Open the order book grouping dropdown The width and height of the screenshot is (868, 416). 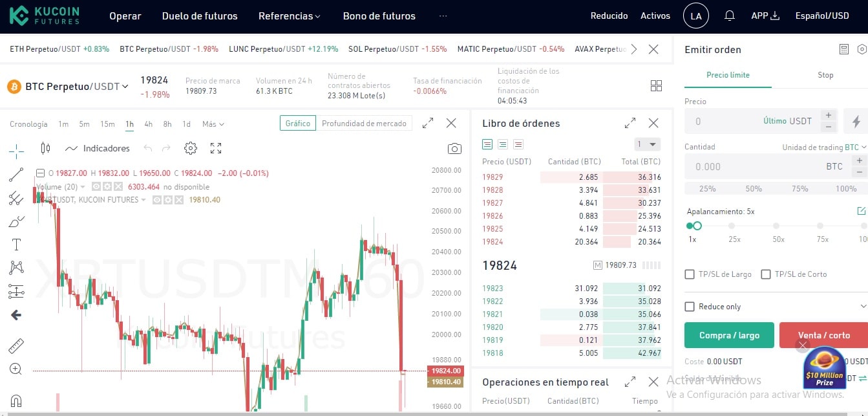click(x=647, y=144)
